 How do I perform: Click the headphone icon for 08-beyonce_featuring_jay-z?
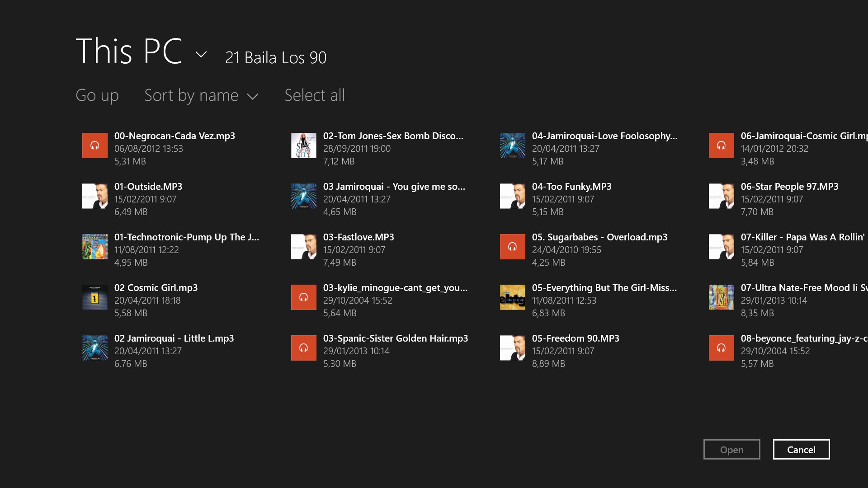722,348
